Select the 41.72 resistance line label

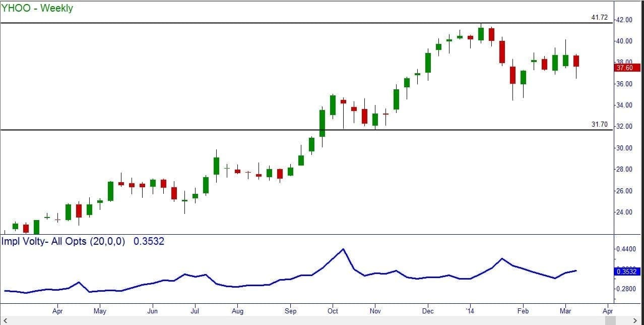599,18
